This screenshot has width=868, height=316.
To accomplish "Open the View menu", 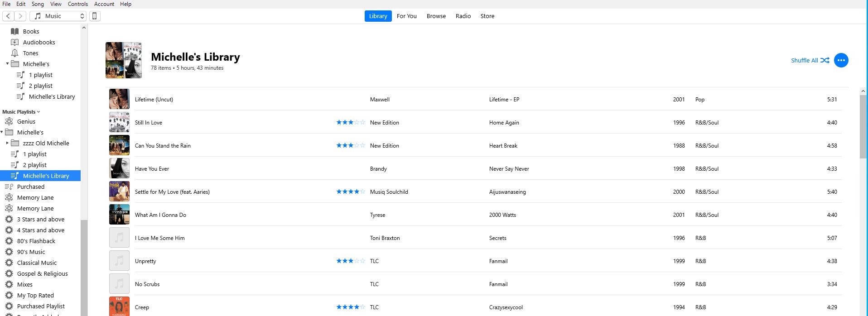I will pos(56,4).
